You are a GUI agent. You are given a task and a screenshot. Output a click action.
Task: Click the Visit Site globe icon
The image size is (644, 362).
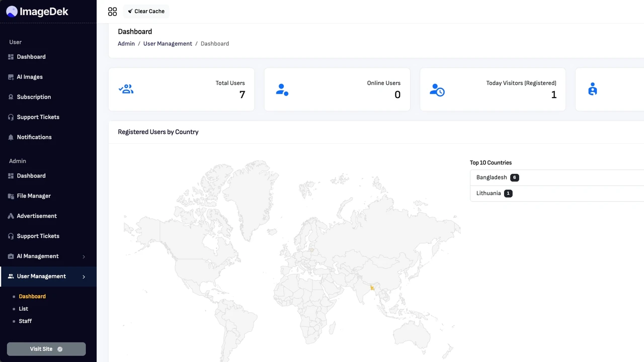point(60,349)
